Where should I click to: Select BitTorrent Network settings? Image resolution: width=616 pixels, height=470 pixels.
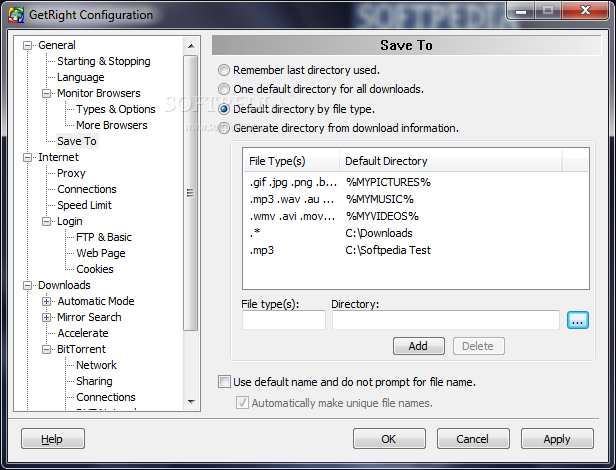coord(96,365)
